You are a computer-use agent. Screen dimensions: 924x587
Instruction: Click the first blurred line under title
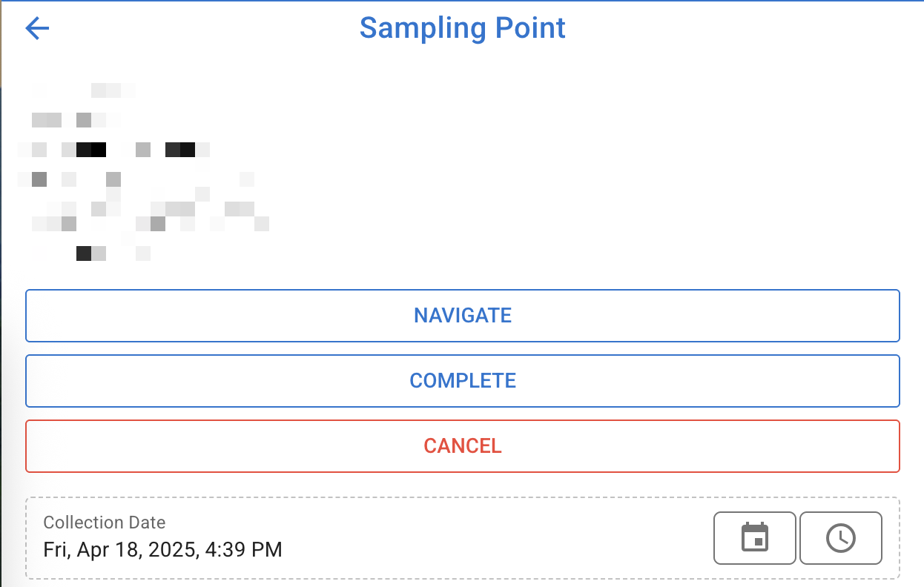pos(84,90)
